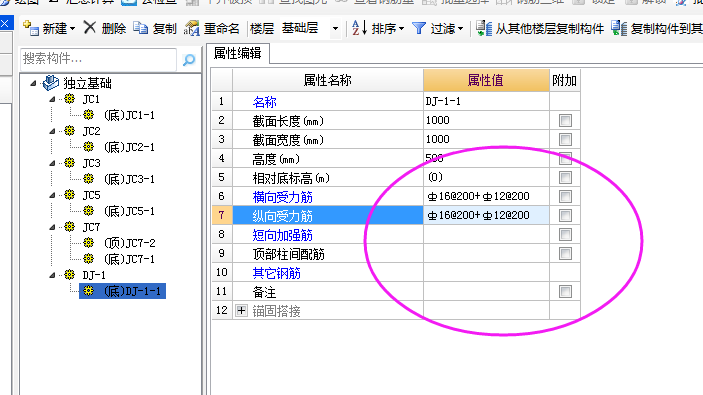Click the 复制 (Copy) icon
This screenshot has height=395, width=703.
(140, 28)
